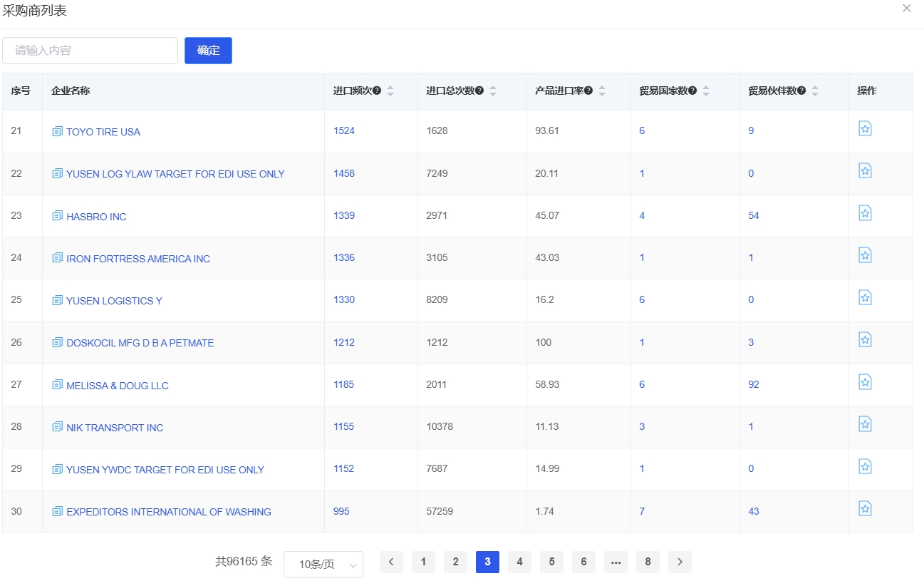The image size is (924, 586).
Task: Click product import rate 93.61
Action: 547,131
